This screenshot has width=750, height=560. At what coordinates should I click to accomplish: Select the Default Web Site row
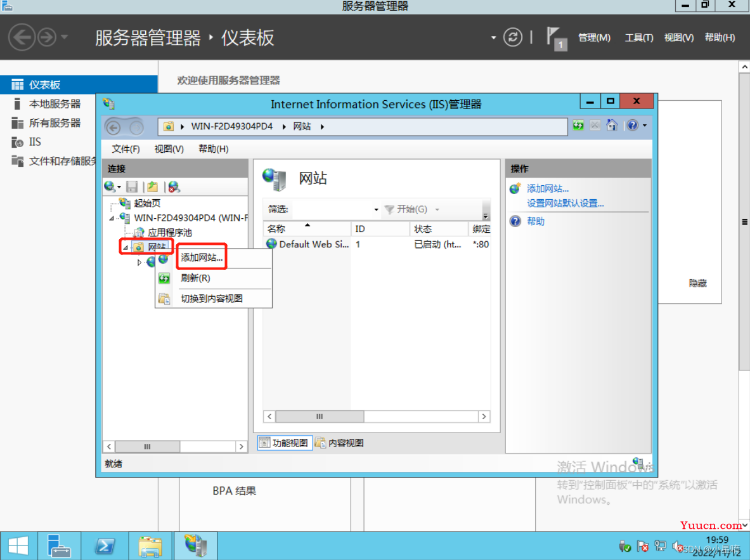(x=377, y=244)
